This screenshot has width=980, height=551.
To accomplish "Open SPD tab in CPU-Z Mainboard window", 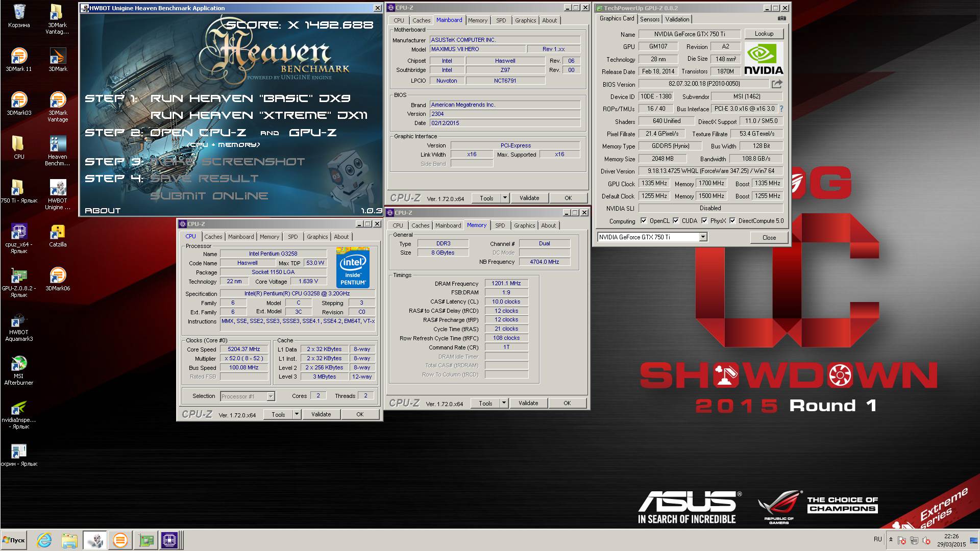I will click(x=501, y=20).
